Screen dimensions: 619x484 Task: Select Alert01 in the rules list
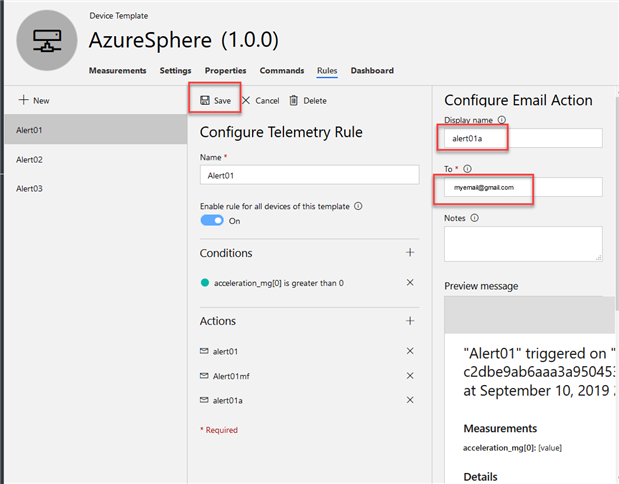[96, 129]
